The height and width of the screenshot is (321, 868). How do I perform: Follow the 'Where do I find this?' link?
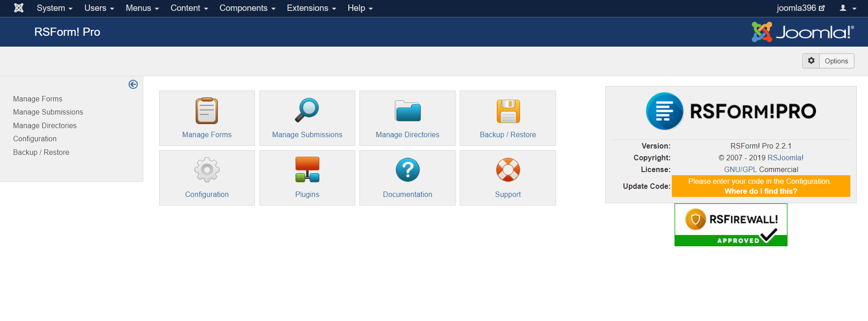pos(760,192)
